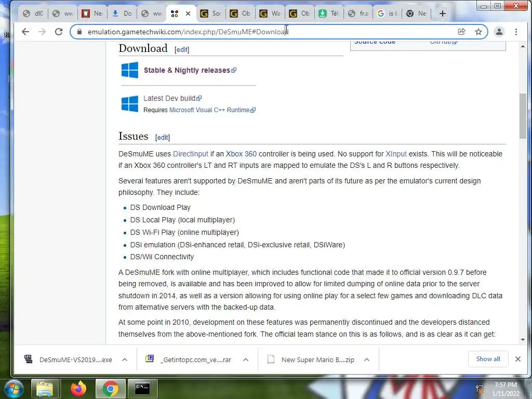Switch to the 'Do' download tab

click(x=122, y=14)
